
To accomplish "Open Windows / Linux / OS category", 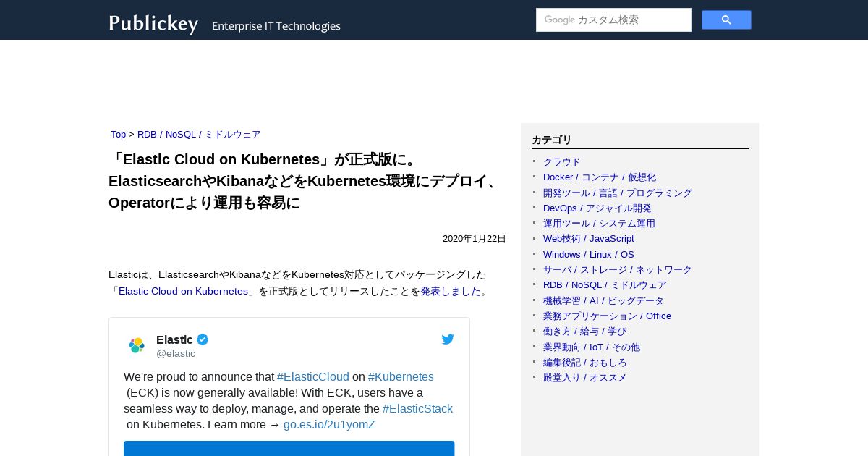I will click(x=589, y=255).
